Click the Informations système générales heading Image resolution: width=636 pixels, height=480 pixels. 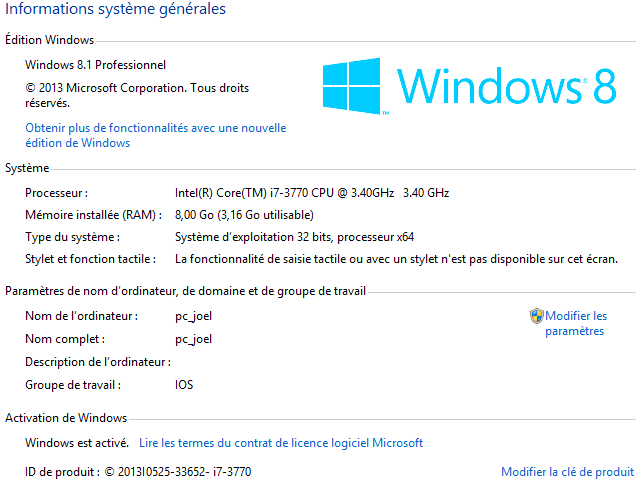click(x=115, y=9)
